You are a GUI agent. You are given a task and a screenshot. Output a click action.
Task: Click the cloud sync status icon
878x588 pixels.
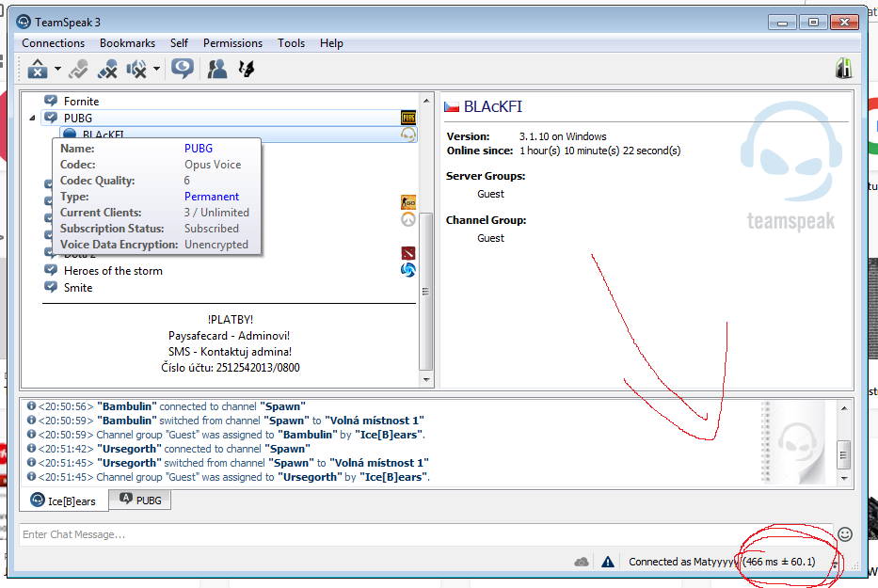(x=582, y=562)
